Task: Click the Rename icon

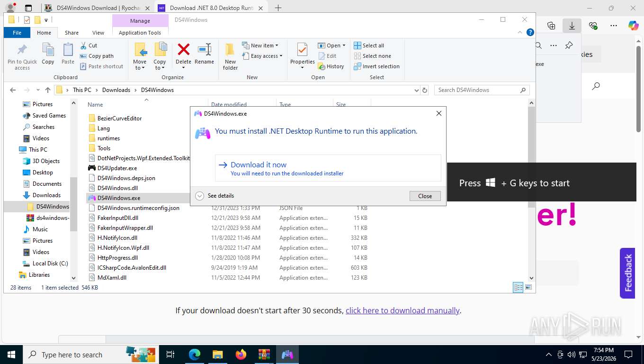Action: point(204,49)
